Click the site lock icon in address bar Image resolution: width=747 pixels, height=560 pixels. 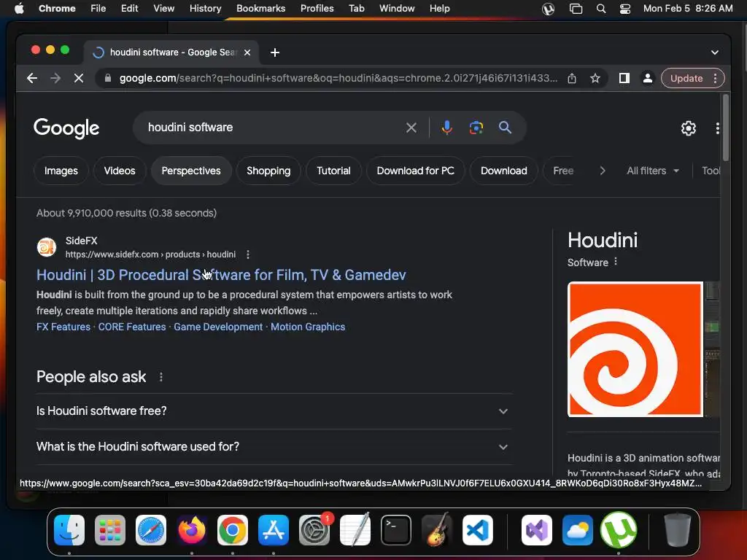tap(108, 78)
